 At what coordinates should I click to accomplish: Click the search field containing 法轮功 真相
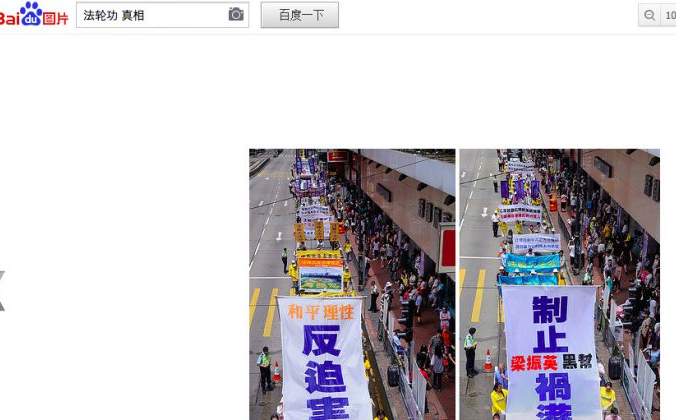coord(150,15)
